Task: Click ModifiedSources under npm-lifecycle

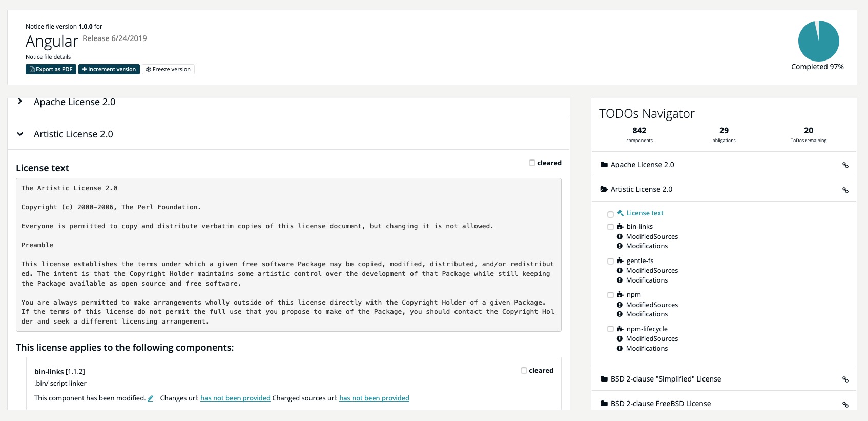Action: [652, 339]
